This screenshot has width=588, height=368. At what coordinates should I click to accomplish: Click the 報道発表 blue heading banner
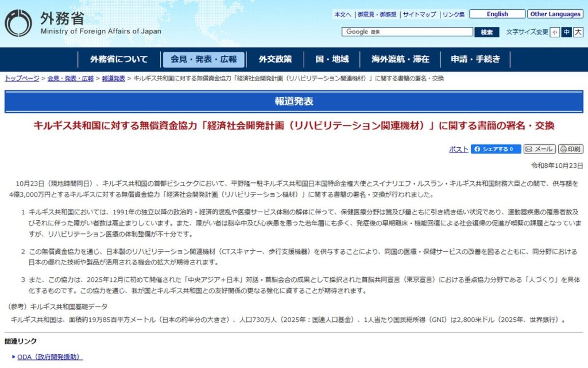point(294,101)
